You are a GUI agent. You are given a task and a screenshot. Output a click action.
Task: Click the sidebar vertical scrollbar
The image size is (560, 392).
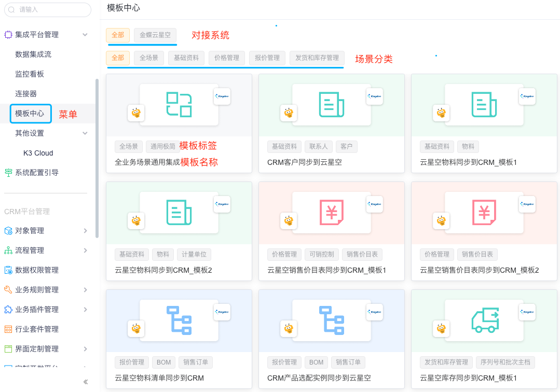pos(97,158)
